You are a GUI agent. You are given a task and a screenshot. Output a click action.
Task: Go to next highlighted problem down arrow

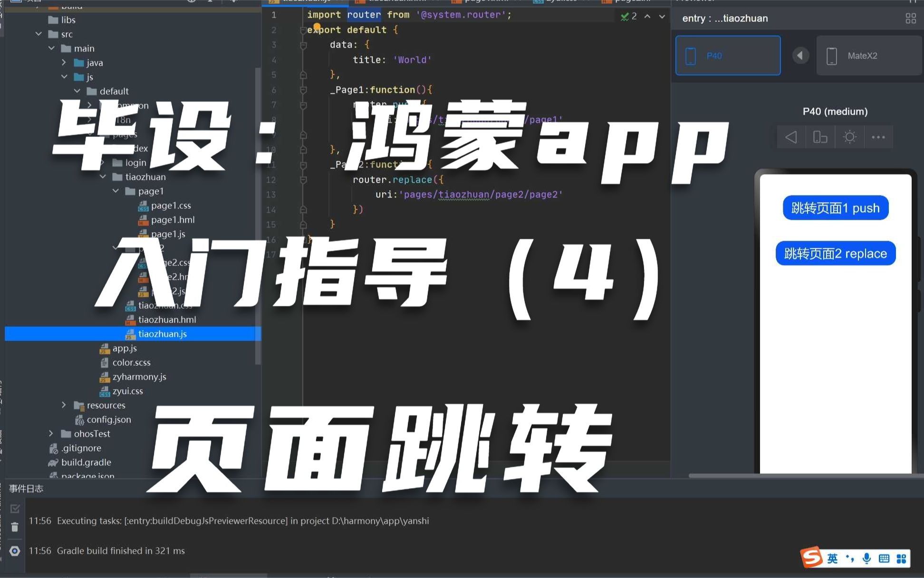point(662,17)
